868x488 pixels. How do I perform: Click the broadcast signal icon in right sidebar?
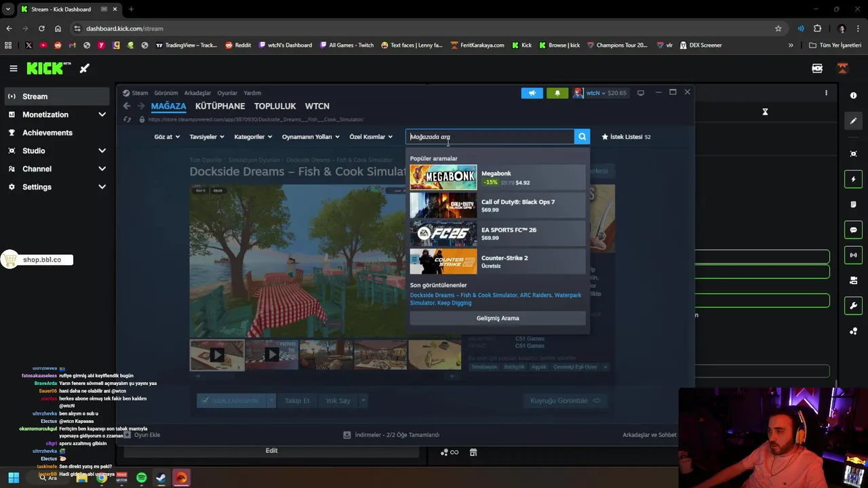pos(853,255)
